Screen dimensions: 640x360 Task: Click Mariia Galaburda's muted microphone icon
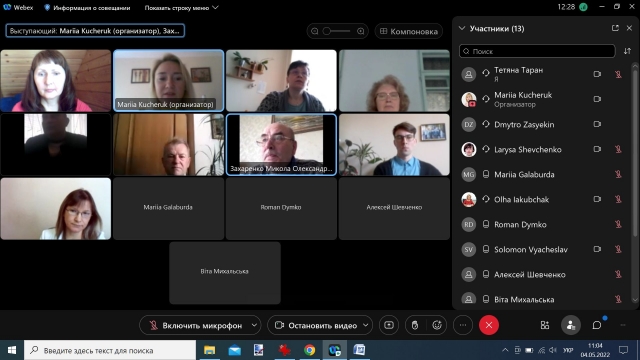click(x=618, y=174)
